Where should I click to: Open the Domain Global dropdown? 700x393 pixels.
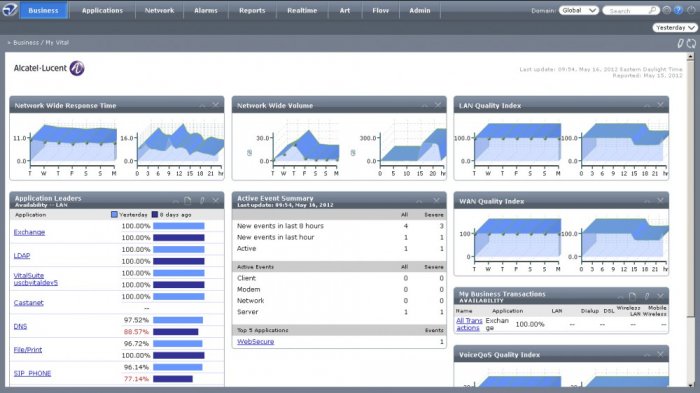(579, 10)
